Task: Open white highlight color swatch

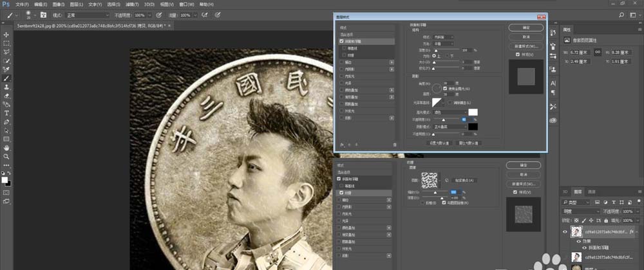Action: 473,112
